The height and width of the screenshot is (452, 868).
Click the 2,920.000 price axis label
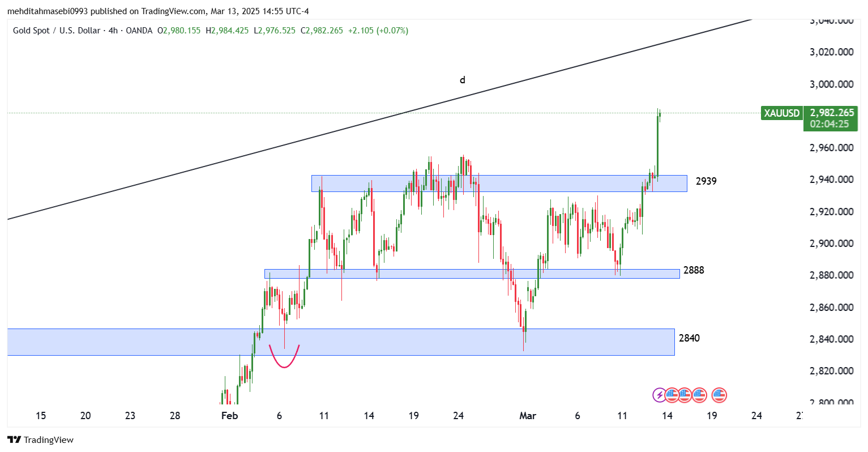[831, 212]
